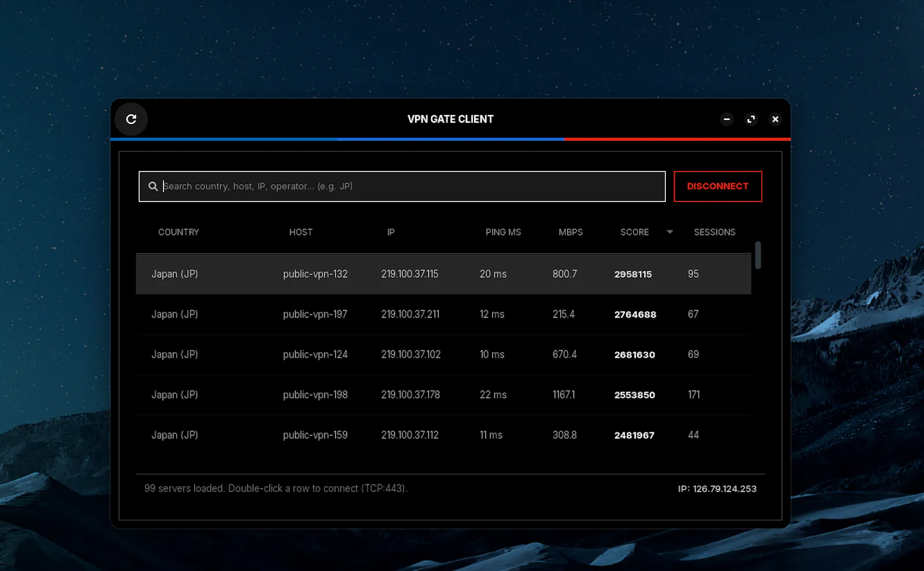Select host public-vpn-197
924x571 pixels.
click(x=315, y=315)
